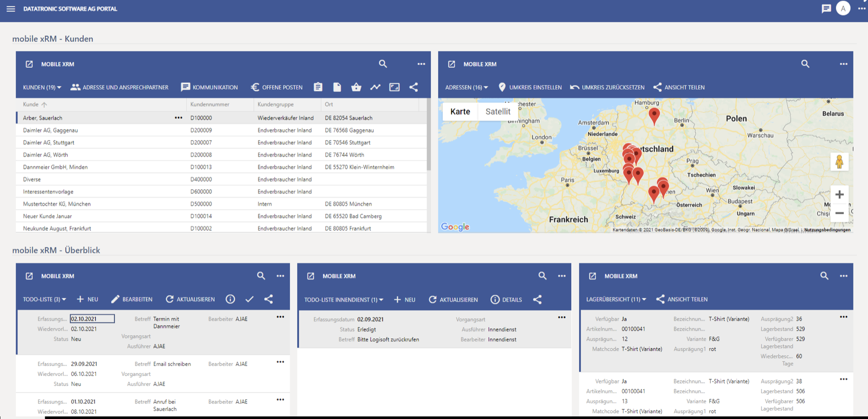868x419 pixels.
Task: Switch map to Karte view
Action: [x=460, y=111]
